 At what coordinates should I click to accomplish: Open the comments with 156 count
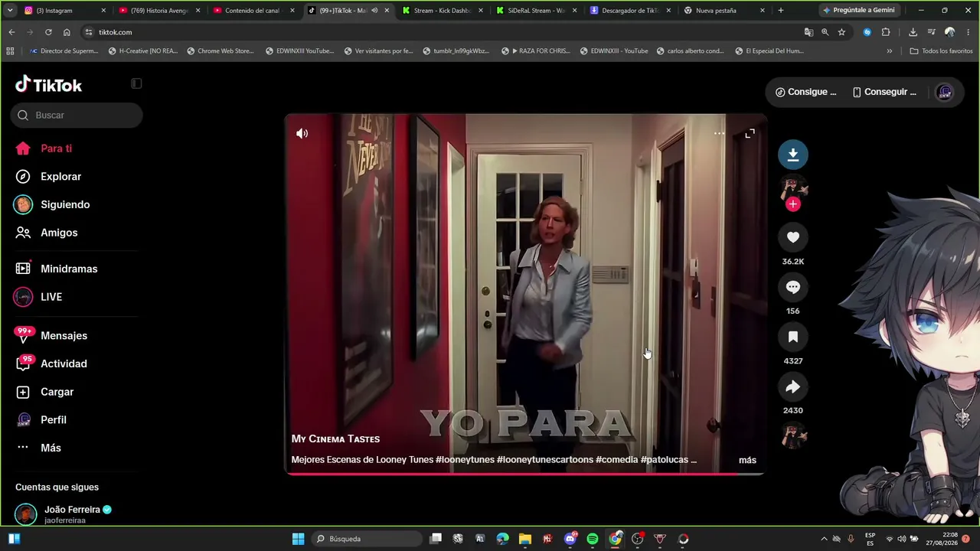pyautogui.click(x=793, y=287)
